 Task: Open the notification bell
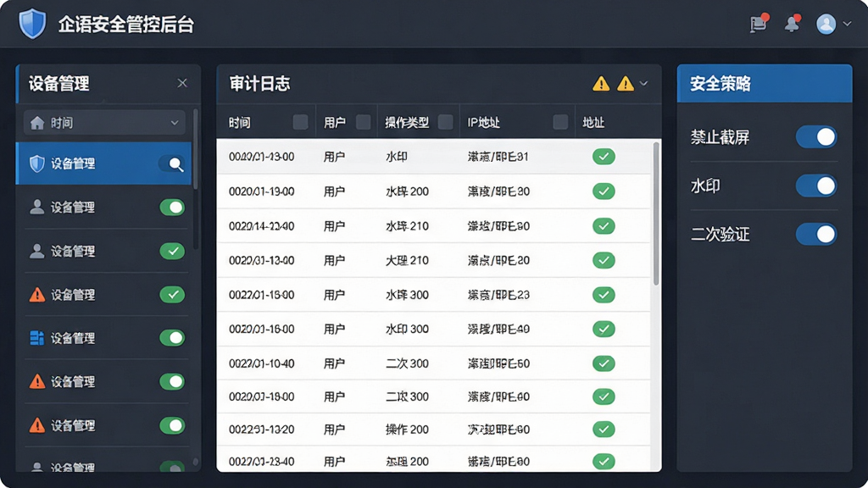tap(793, 24)
